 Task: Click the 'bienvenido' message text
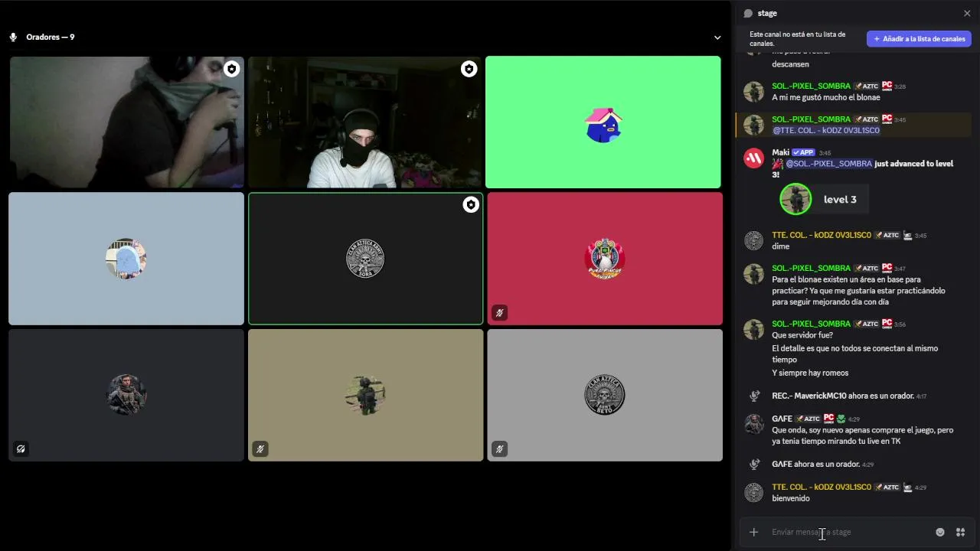coord(791,498)
